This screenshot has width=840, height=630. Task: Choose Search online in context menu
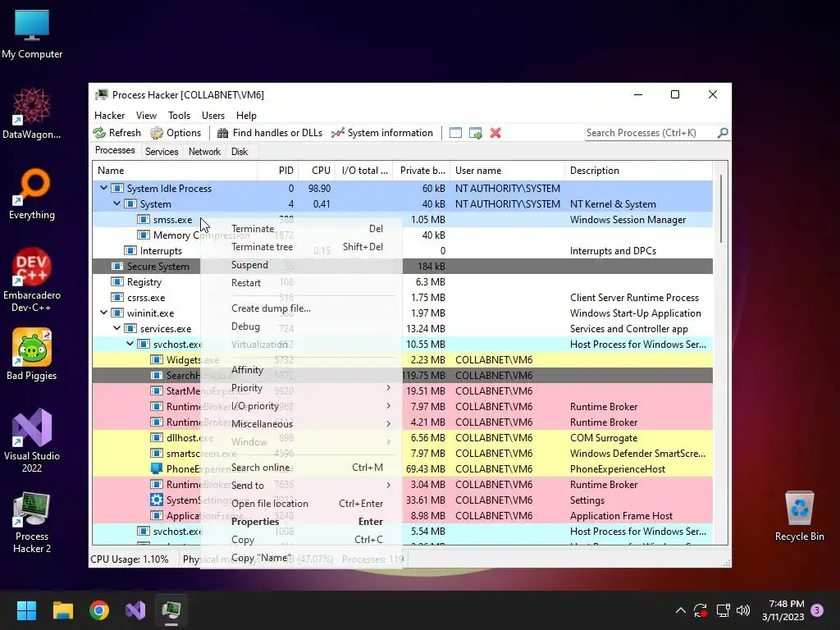pyautogui.click(x=301, y=468)
